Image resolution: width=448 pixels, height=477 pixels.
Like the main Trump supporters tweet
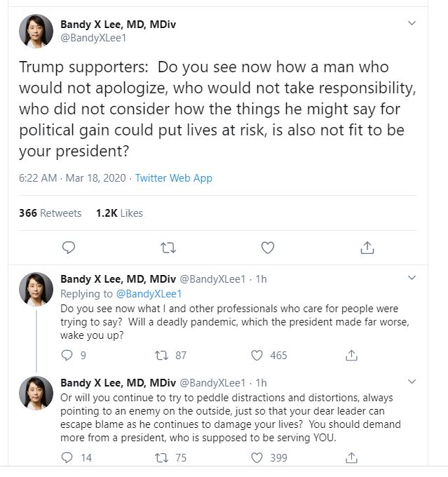point(267,247)
